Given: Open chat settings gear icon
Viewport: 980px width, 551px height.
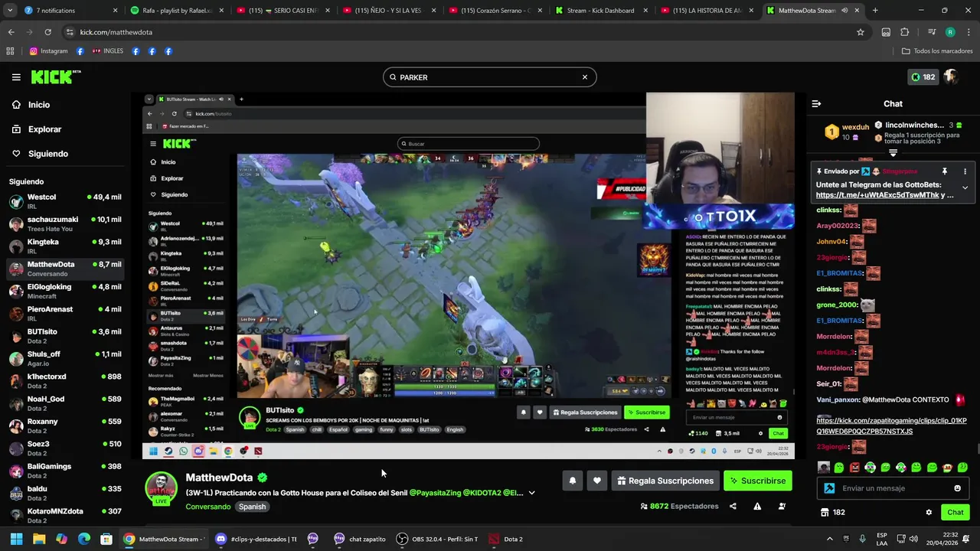Looking at the screenshot, I should click(929, 512).
